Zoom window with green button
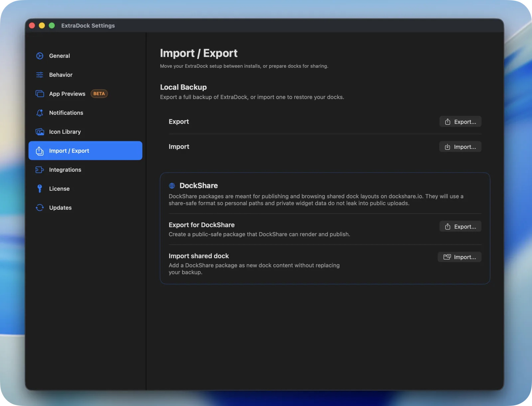Screen dimensions: 532x406 pos(52,26)
